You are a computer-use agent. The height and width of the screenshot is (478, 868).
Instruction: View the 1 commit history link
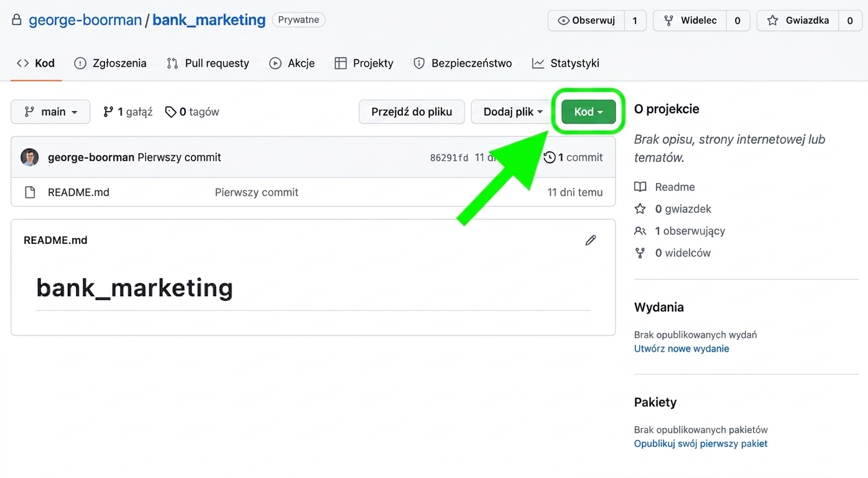(573, 157)
